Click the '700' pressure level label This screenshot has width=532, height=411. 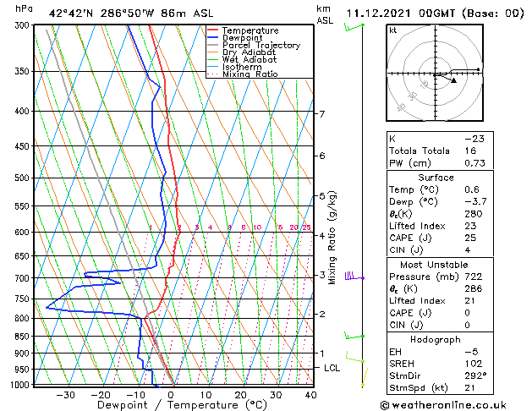[24, 278]
